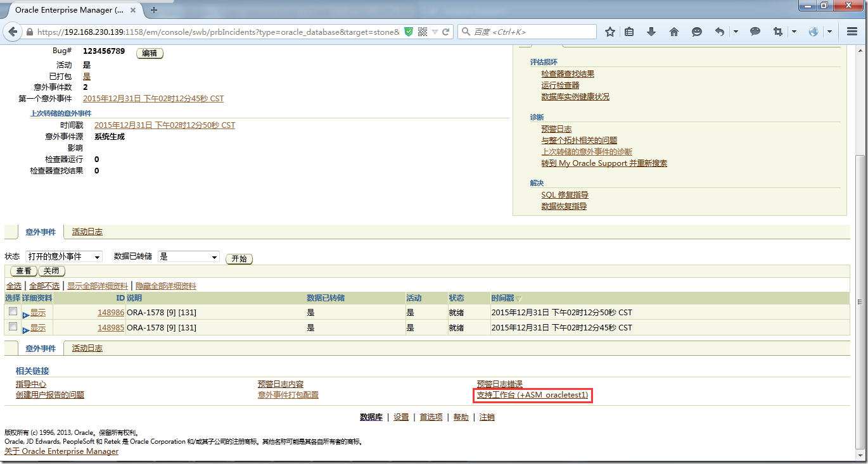Reload the page with the refresh icon
Screen dimensions: 868x464
pos(446,32)
